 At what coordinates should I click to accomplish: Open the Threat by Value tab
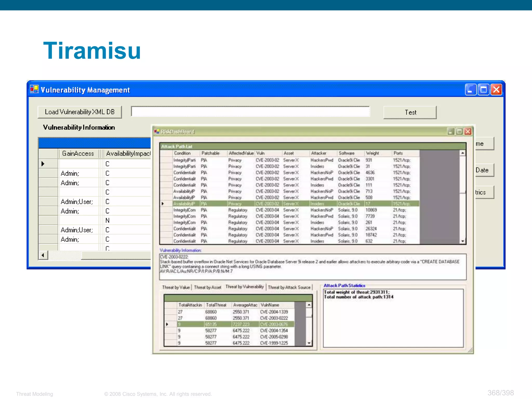coord(176,287)
